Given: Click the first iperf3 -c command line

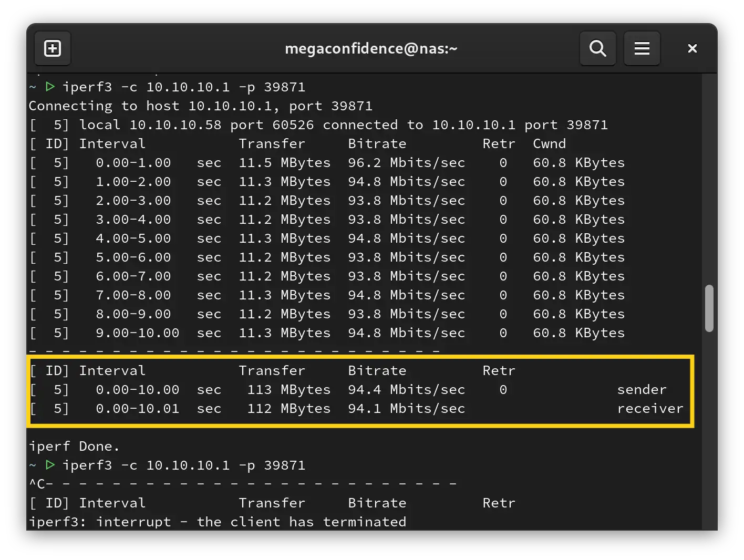Looking at the screenshot, I should (x=167, y=87).
